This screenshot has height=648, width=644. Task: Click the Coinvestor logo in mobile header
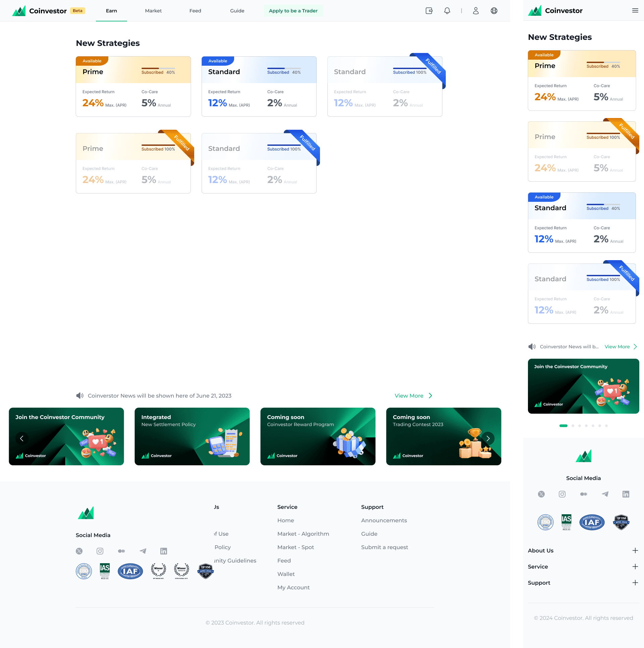click(x=555, y=10)
